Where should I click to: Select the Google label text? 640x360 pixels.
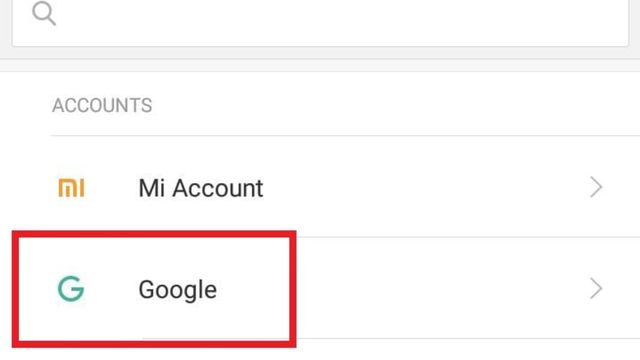pyautogui.click(x=178, y=290)
